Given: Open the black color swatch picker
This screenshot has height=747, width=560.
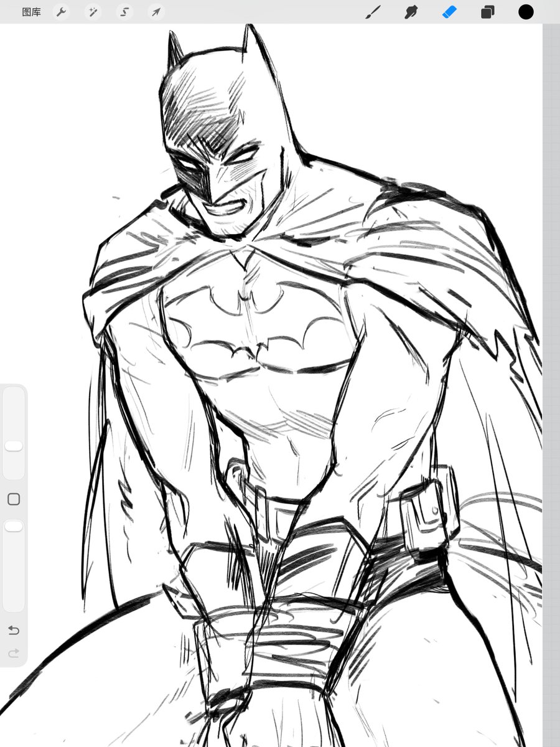Looking at the screenshot, I should 526,12.
